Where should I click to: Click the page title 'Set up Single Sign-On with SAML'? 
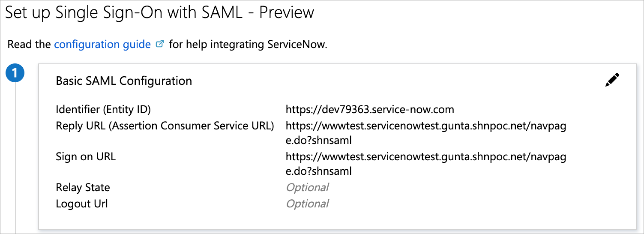tap(123, 12)
